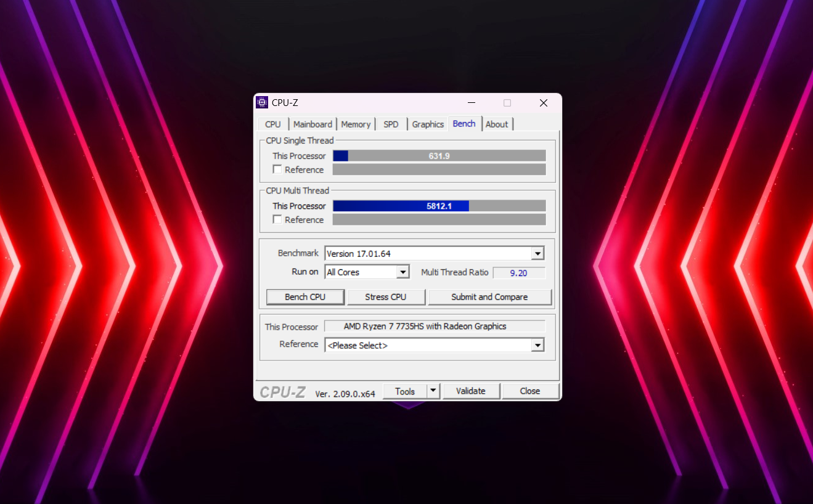Open the Benchmark version dropdown
The image size is (813, 504).
coord(537,253)
